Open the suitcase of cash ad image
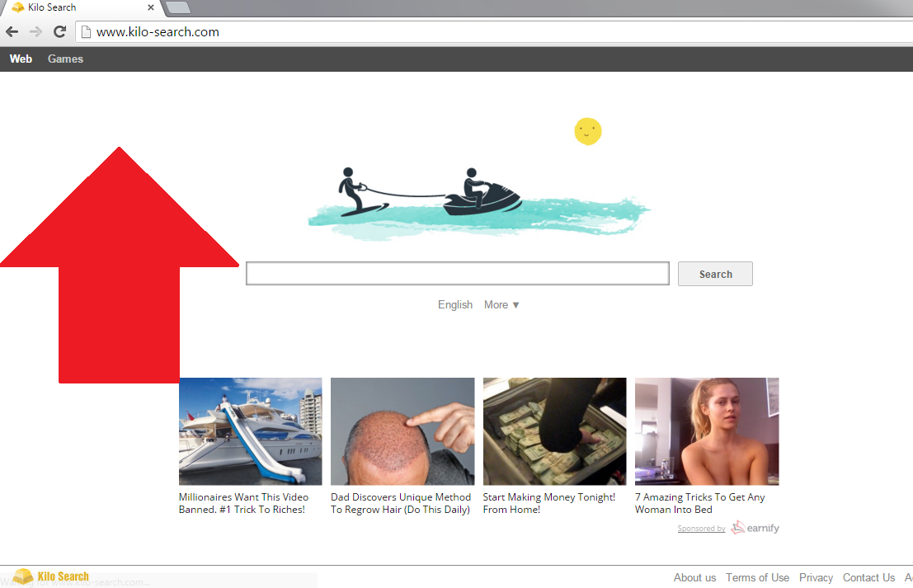The width and height of the screenshot is (913, 588). click(x=554, y=431)
